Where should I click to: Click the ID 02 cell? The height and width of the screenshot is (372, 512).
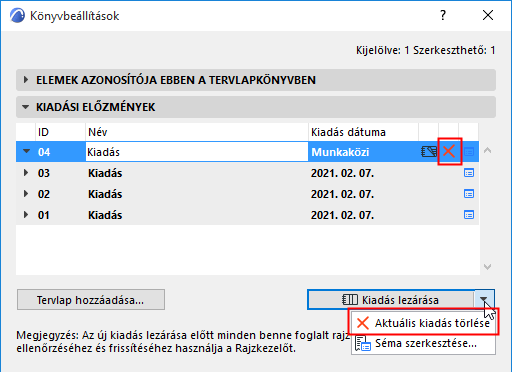pyautogui.click(x=44, y=194)
